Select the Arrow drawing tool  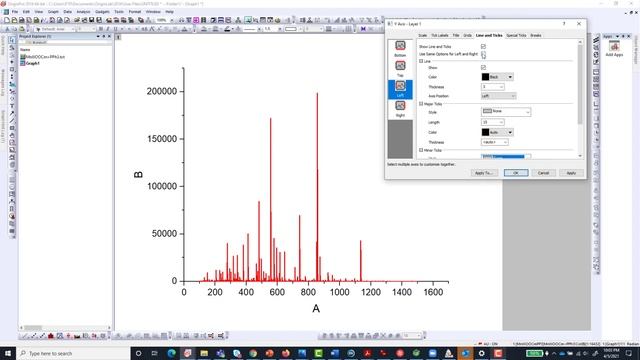pyautogui.click(x=12, y=113)
